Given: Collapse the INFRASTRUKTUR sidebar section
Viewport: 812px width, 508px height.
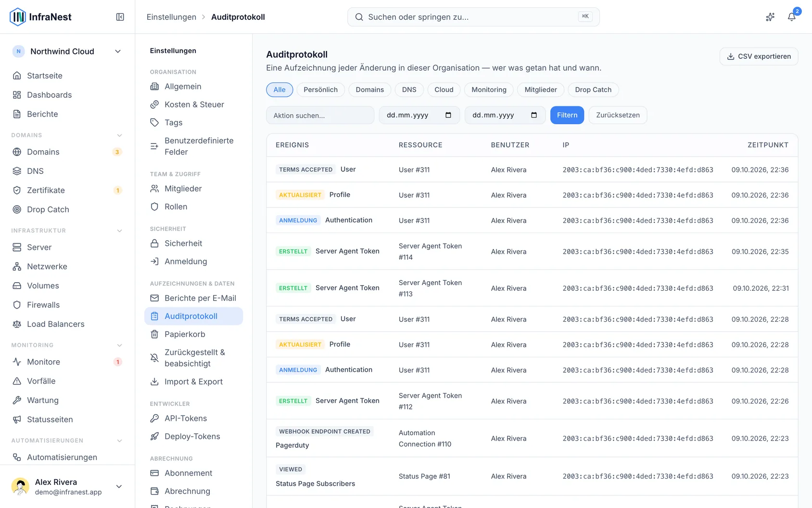Looking at the screenshot, I should 119,231.
